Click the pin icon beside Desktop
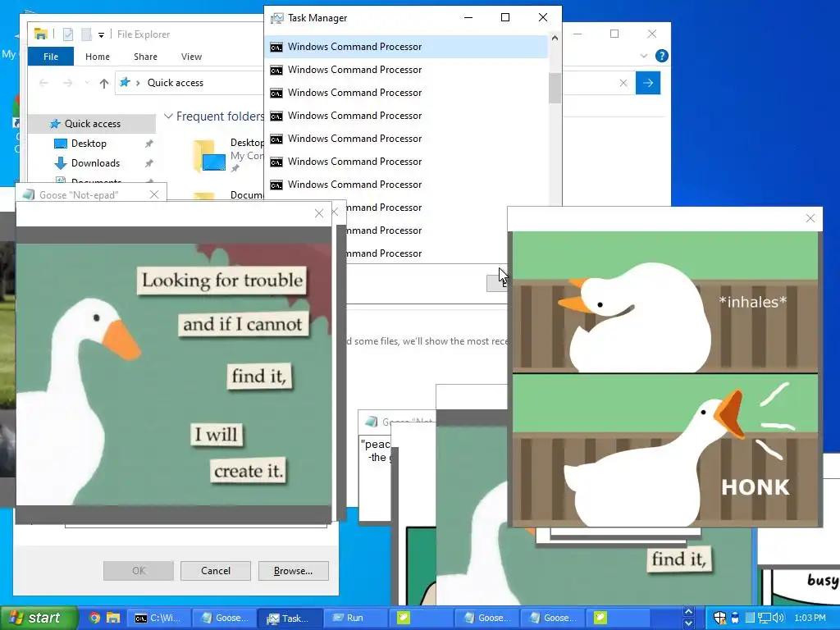 (149, 144)
